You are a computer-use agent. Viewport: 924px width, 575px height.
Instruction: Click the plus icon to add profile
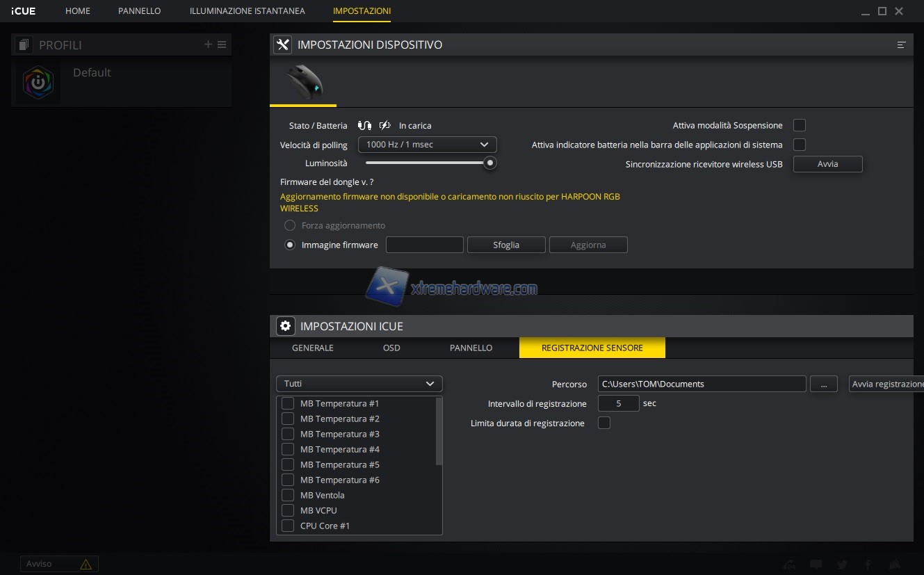pyautogui.click(x=208, y=44)
